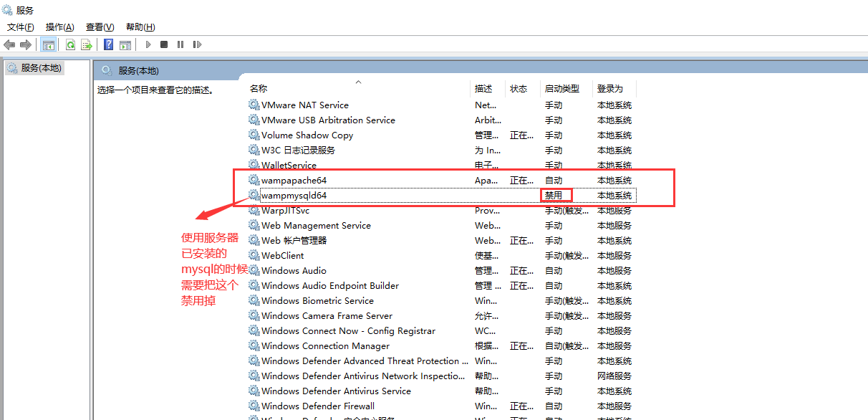Viewport: 868px width, 420px height.
Task: Click the Stop Service square icon
Action: pos(164,44)
